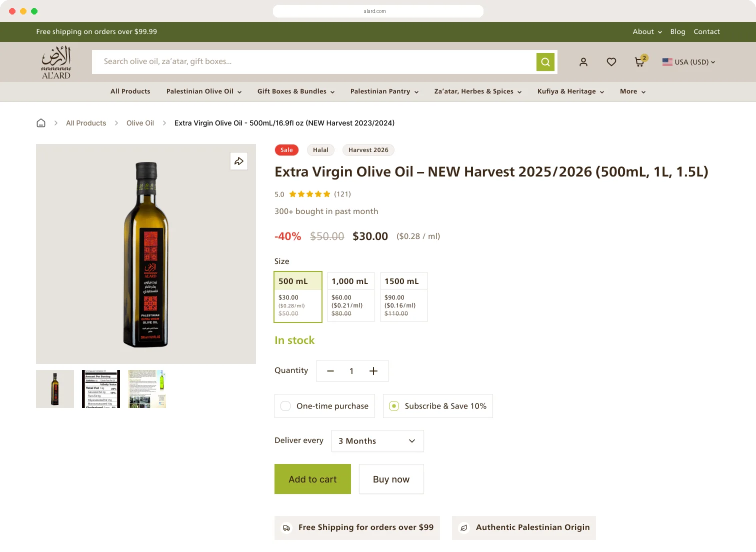Click the green search magnifier button
This screenshot has width=756, height=552.
click(545, 62)
